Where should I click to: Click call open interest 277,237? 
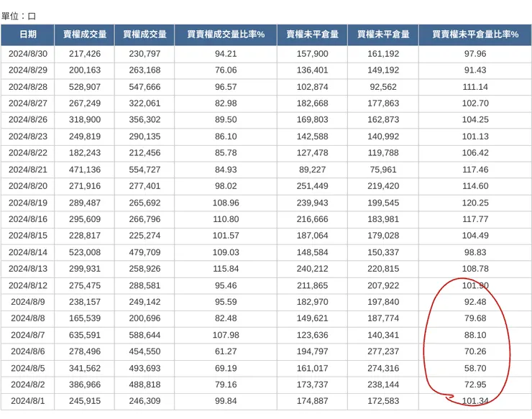coord(383,351)
